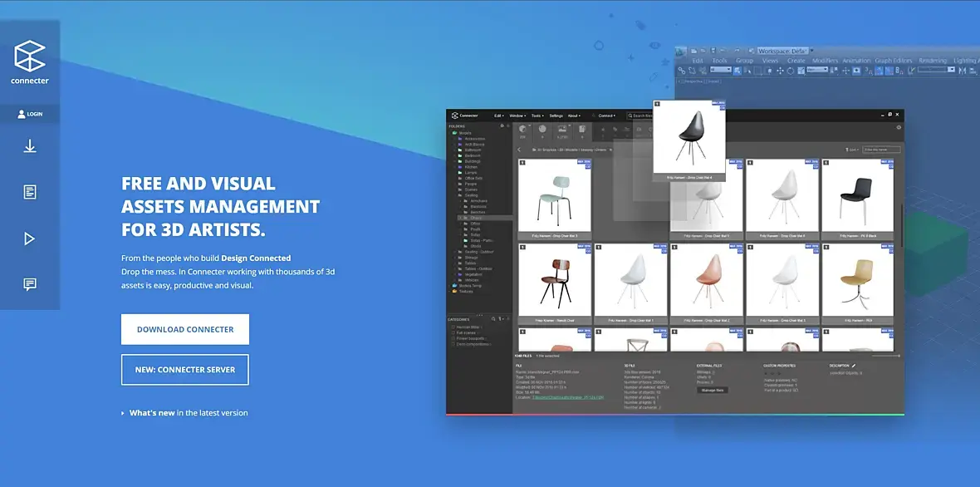
Task: Select the 3D files sphere filter icon
Action: tap(522, 129)
